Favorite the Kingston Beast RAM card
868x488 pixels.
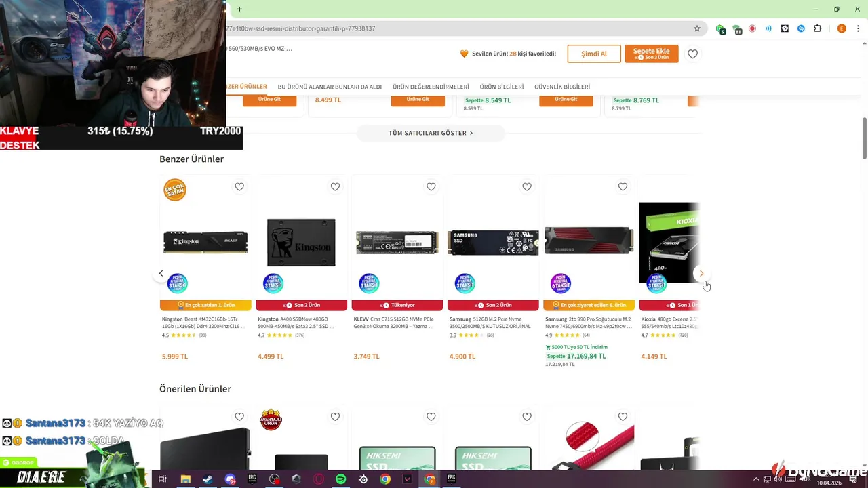239,187
